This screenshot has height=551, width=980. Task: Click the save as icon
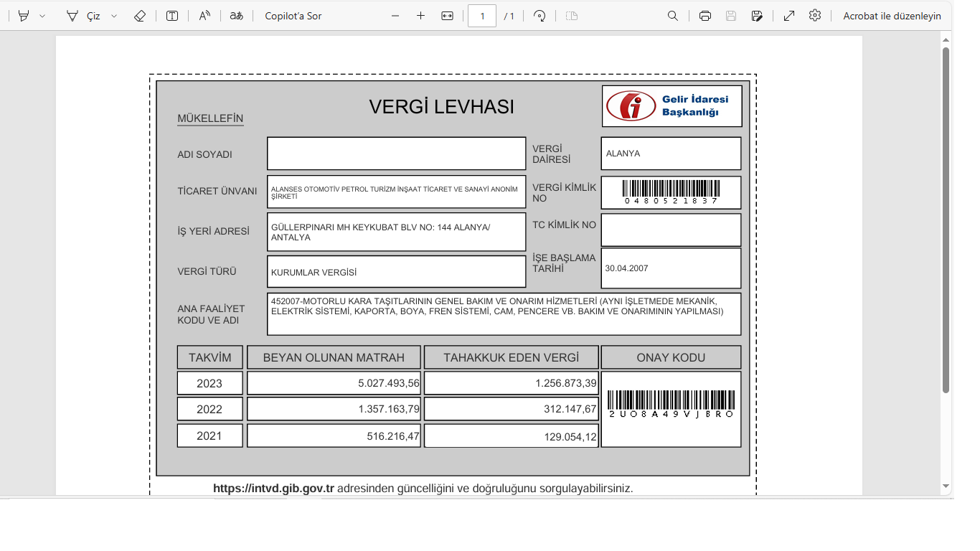tap(757, 16)
